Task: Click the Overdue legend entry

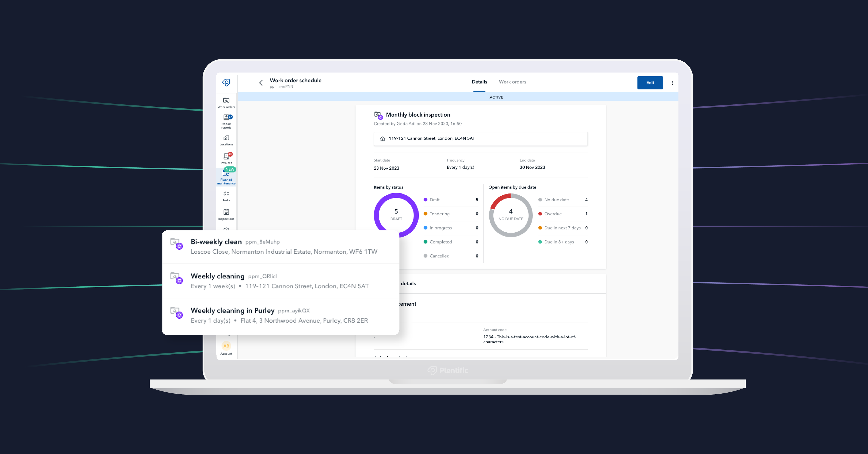Action: click(x=553, y=214)
